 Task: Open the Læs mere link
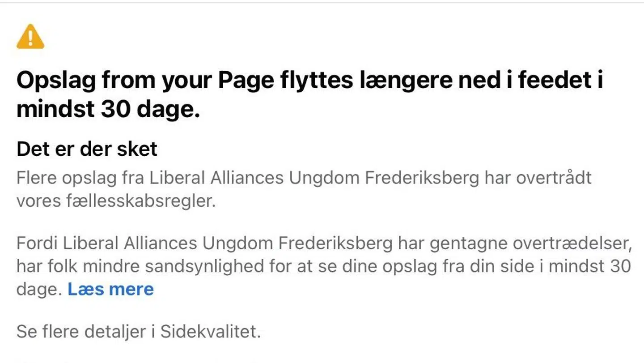tap(110, 290)
